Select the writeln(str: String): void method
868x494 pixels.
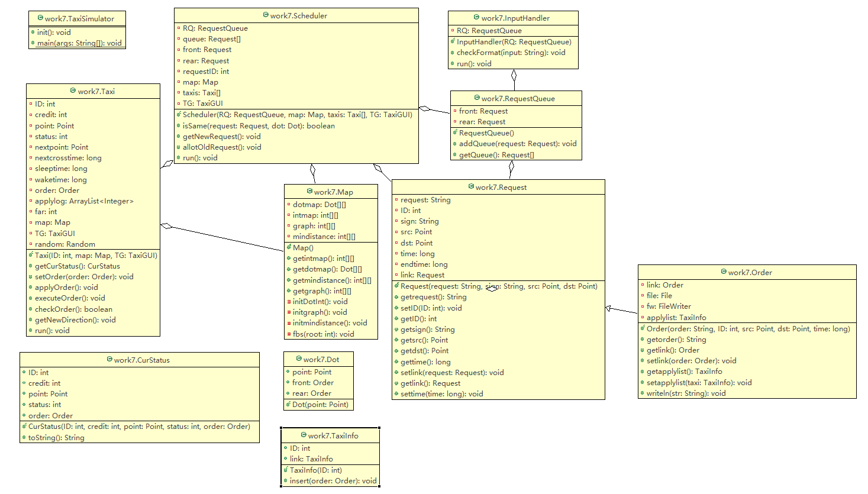tap(686, 393)
